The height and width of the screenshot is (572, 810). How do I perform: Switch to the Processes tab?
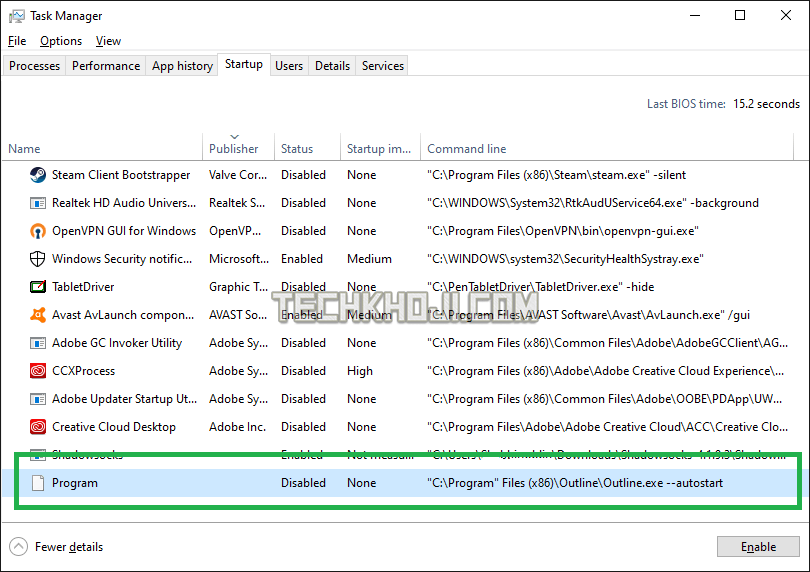point(35,66)
